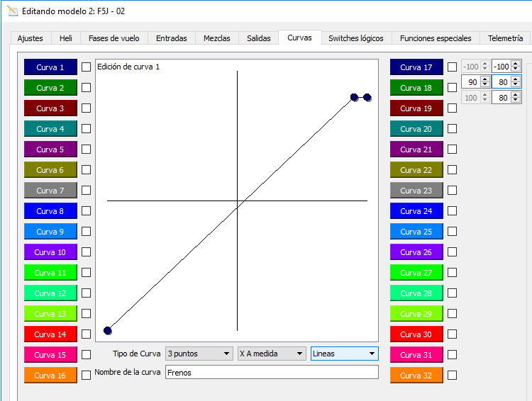Check the box next to Curva 17
The width and height of the screenshot is (532, 401).
(x=452, y=67)
